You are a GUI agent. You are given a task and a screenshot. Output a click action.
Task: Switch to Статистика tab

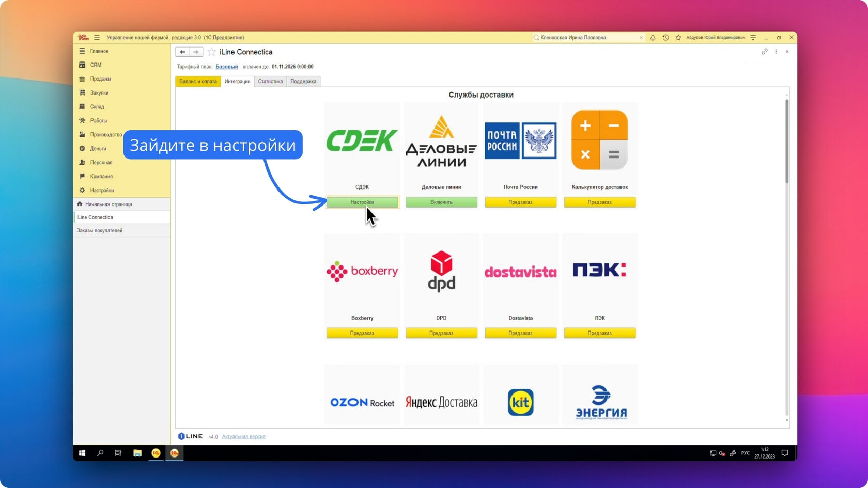coord(270,82)
